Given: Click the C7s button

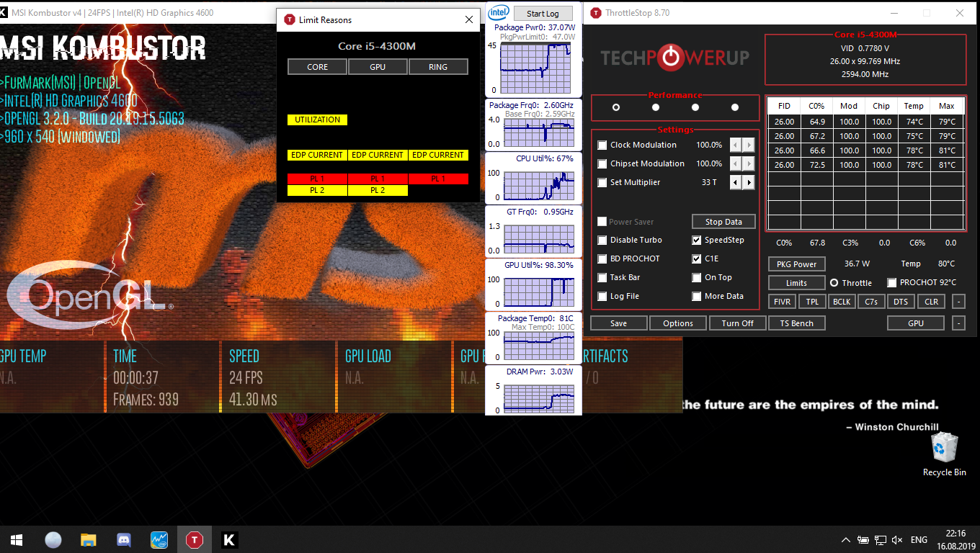Looking at the screenshot, I should pos(871,302).
